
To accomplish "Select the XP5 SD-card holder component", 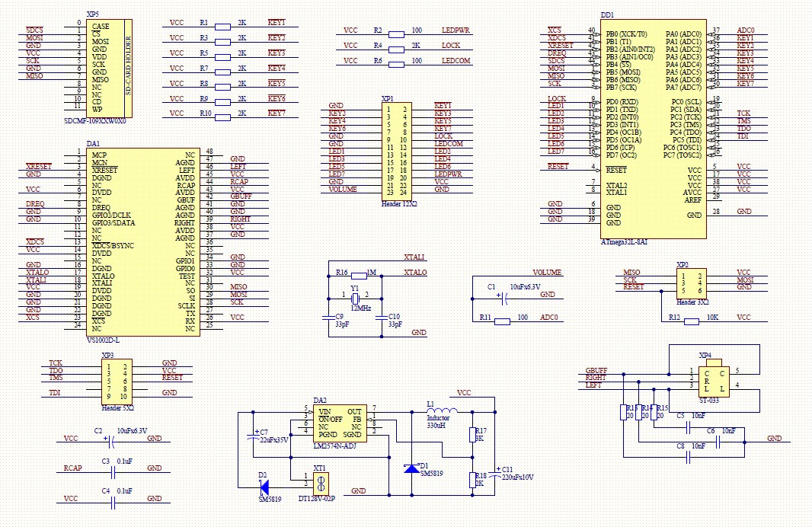I will (x=109, y=69).
